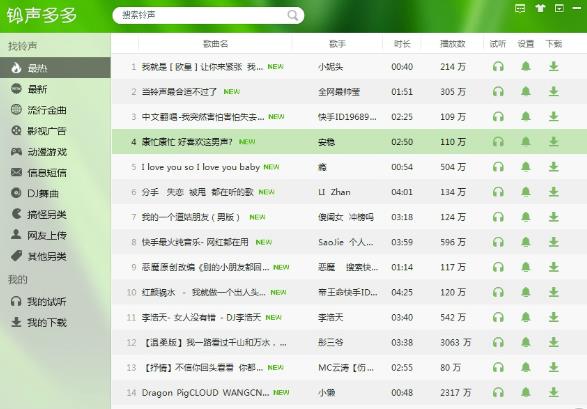This screenshot has width=587, height=409.
Task: Preview song 1 with headphone icon
Action: coord(498,67)
